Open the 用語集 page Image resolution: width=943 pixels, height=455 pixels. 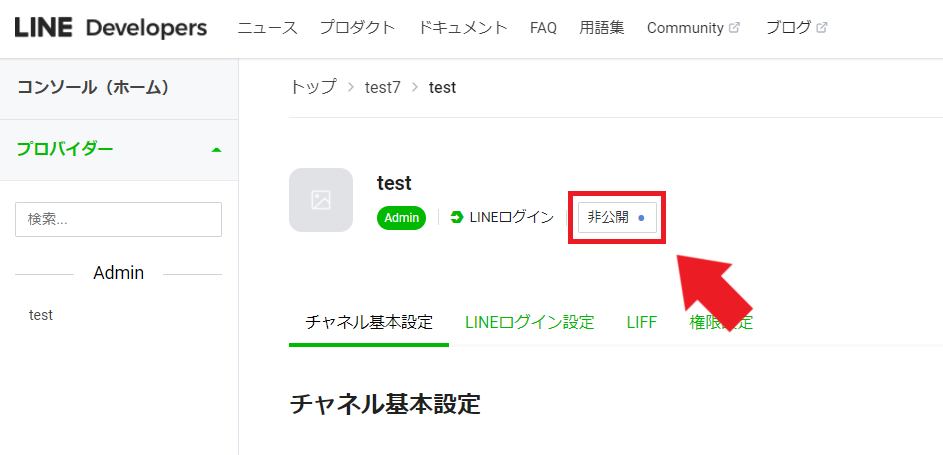coord(602,28)
